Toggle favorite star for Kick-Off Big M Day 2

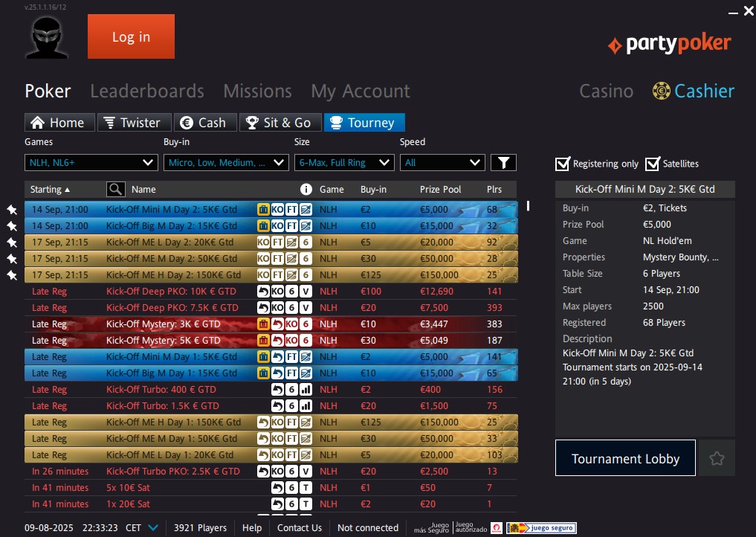[12, 226]
